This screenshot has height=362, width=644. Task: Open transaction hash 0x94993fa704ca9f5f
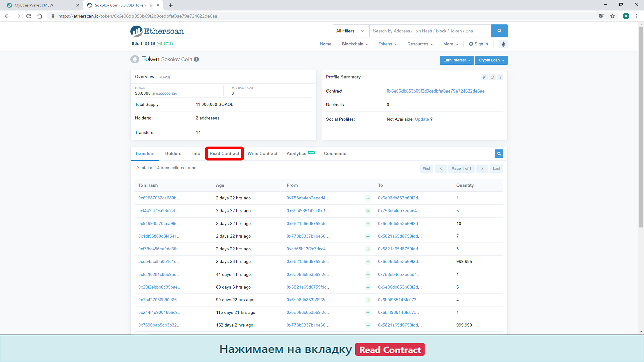pos(160,224)
